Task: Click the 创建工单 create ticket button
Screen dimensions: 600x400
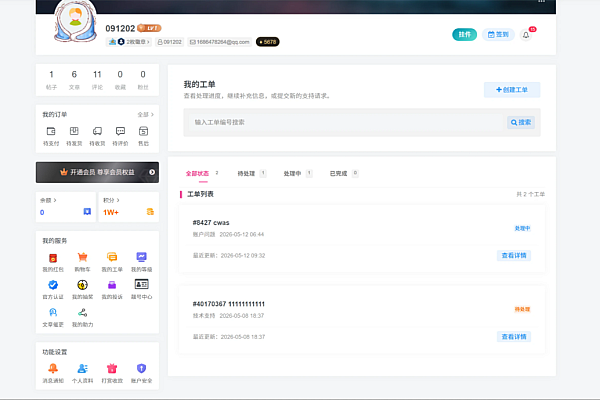Action: point(512,90)
